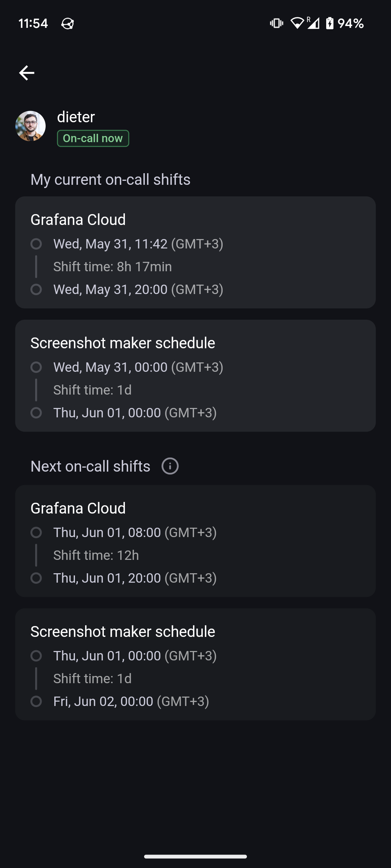
Task: Tap the Wi-Fi status bar icon
Action: [297, 24]
